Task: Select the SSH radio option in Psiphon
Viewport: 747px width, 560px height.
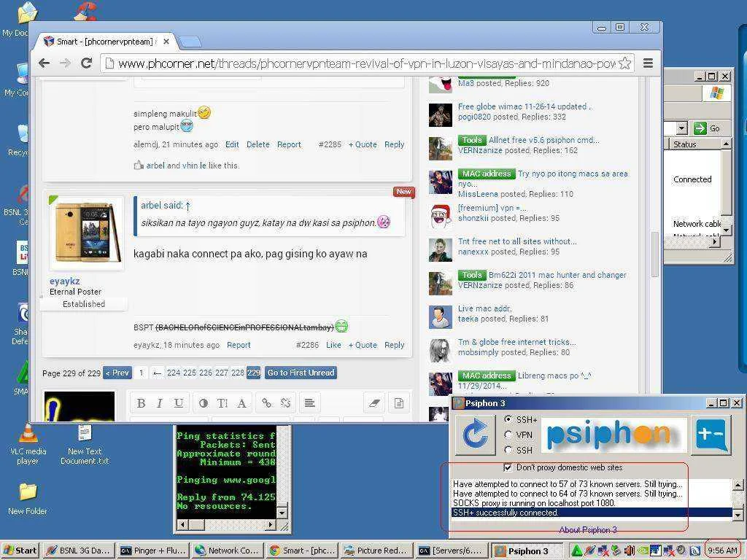Action: (x=508, y=450)
